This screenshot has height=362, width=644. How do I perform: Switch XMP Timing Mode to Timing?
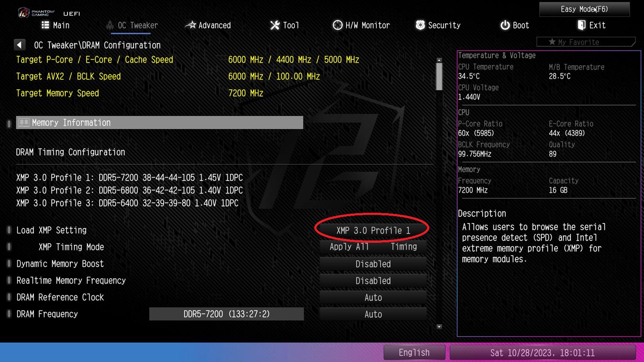click(x=404, y=247)
